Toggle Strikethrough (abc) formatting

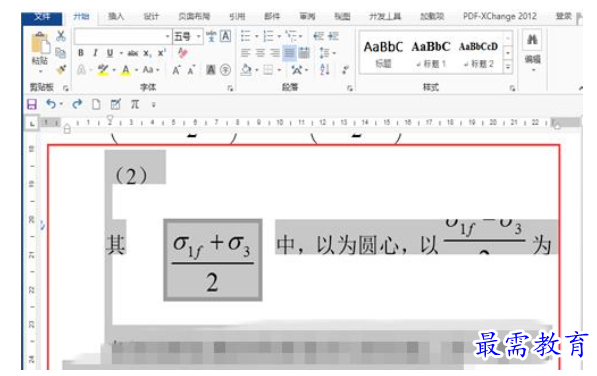(132, 53)
